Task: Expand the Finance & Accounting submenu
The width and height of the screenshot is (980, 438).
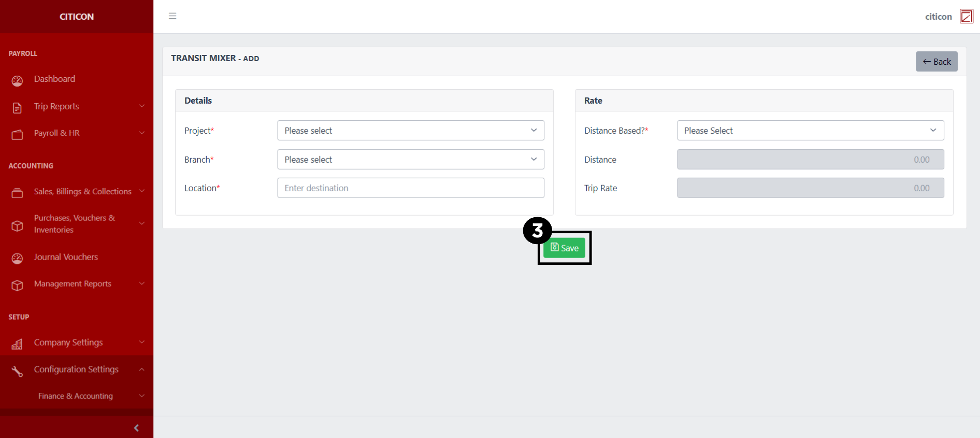Action: (76, 396)
